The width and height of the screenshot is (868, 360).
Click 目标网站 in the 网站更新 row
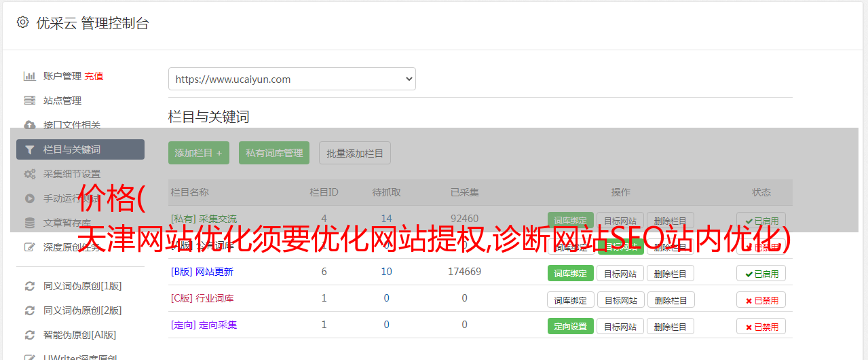pyautogui.click(x=620, y=273)
